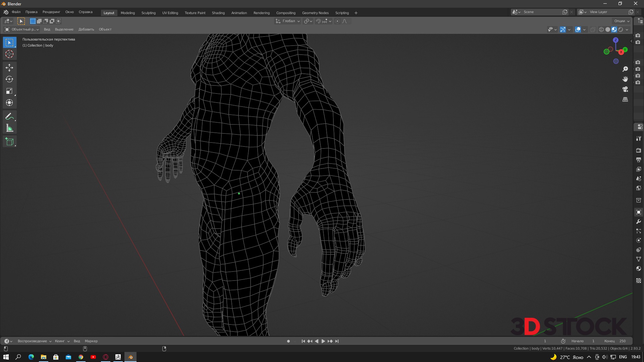Open the Добавить menu in header
The height and width of the screenshot is (362, 644).
(86, 29)
